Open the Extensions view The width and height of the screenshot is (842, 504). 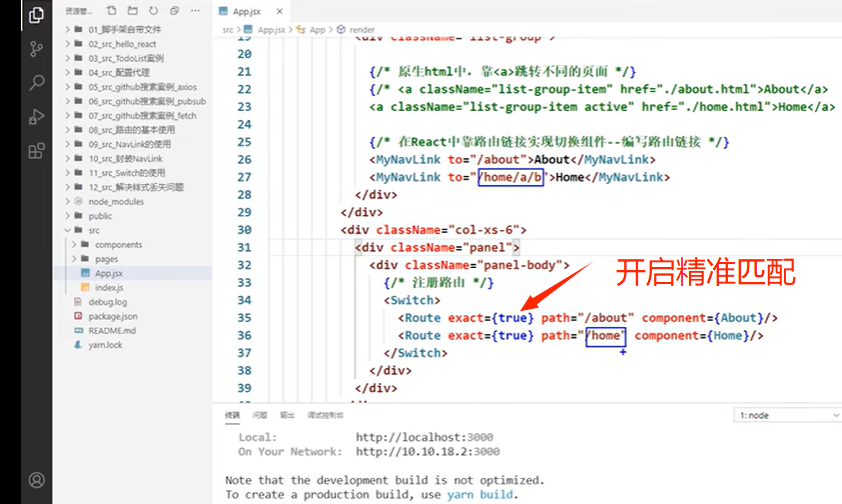tap(37, 151)
